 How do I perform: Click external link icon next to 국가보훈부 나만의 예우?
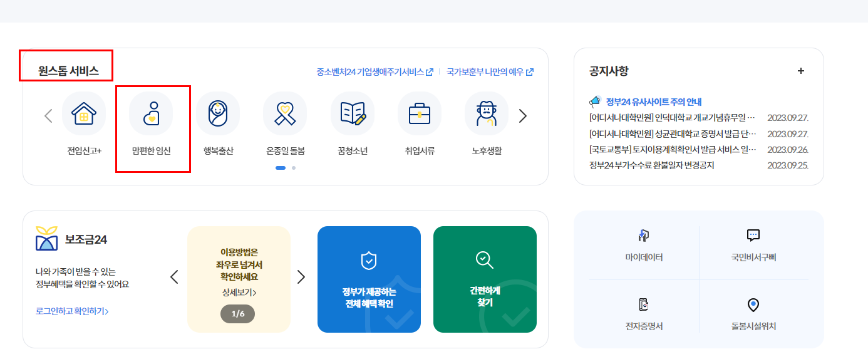click(530, 72)
